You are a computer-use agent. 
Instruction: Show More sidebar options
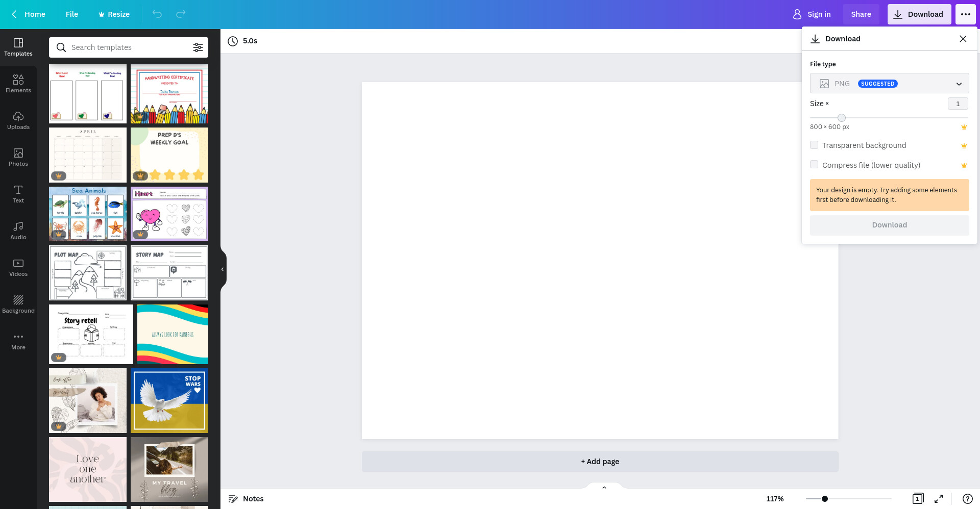pyautogui.click(x=18, y=341)
